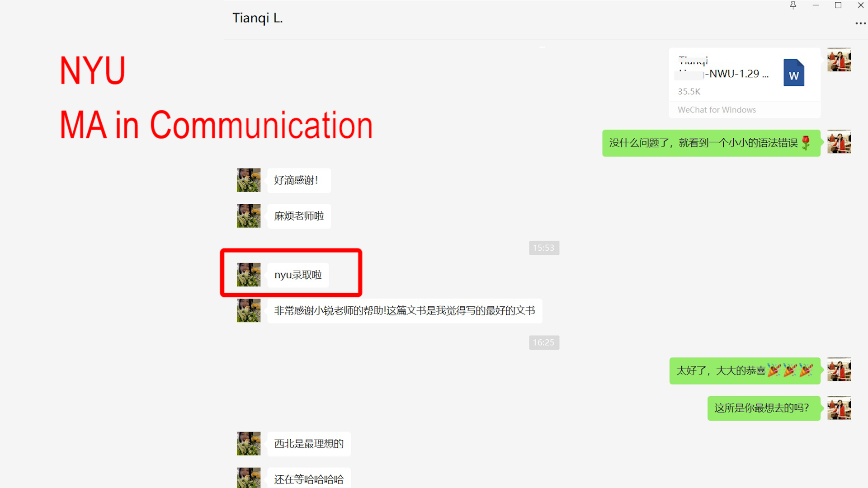This screenshot has width=868, height=488.
Task: Click contact avatar beside 好滴感谢 message
Action: [x=249, y=180]
